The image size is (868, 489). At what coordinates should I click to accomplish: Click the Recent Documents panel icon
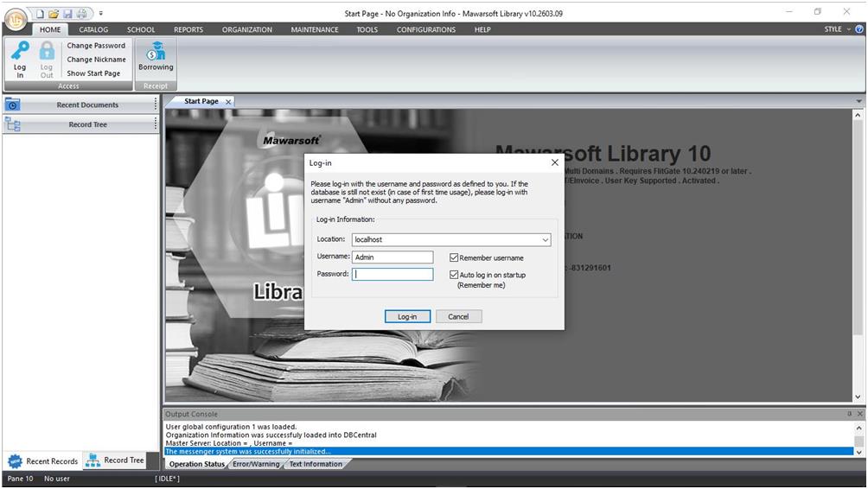click(13, 105)
